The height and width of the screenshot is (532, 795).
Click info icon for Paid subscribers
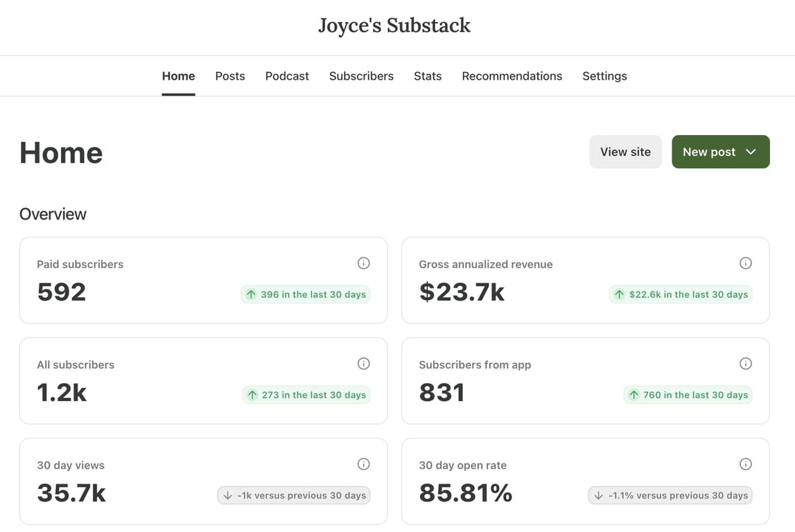click(x=363, y=263)
